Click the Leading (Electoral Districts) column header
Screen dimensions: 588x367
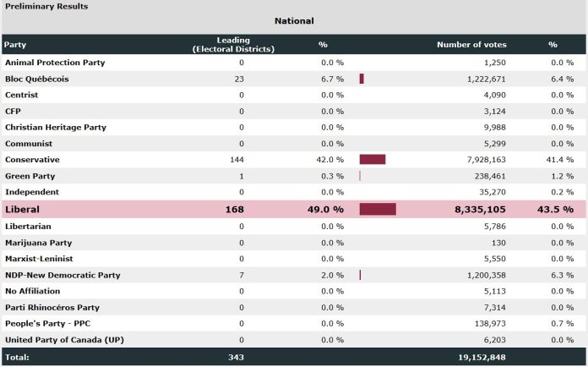click(x=233, y=45)
